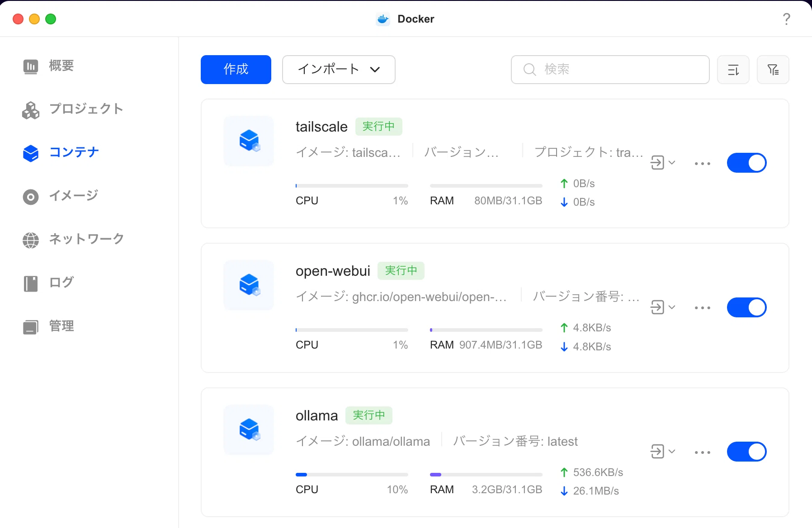
Task: Expand the インポート dropdown
Action: tap(339, 70)
